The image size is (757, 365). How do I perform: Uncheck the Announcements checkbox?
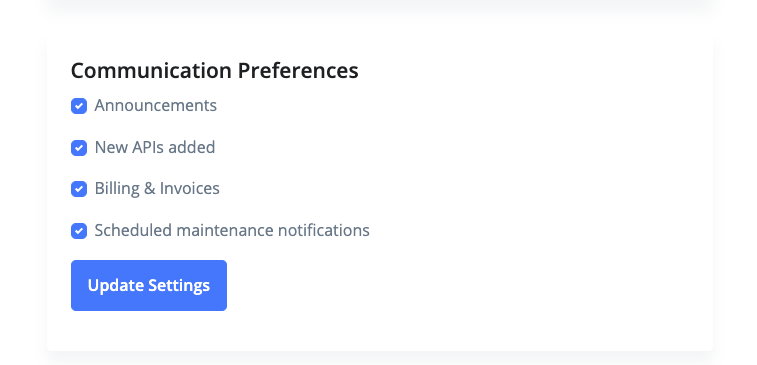tap(79, 106)
